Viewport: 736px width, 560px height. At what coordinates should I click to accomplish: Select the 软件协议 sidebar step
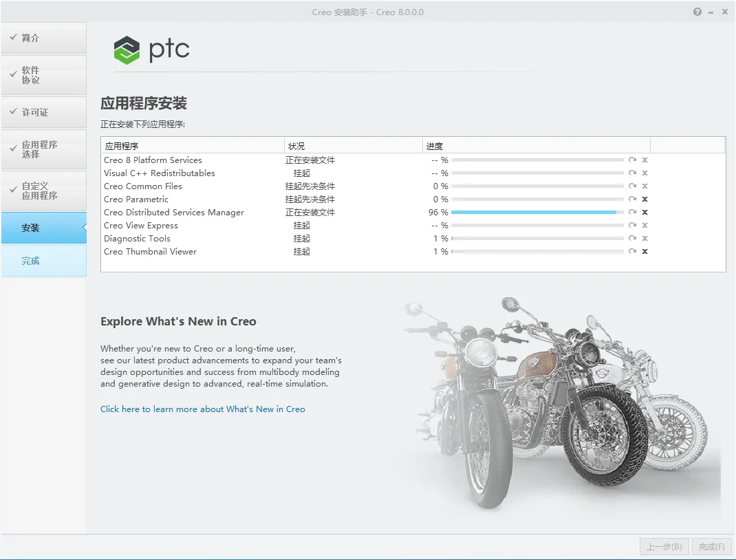(x=43, y=75)
